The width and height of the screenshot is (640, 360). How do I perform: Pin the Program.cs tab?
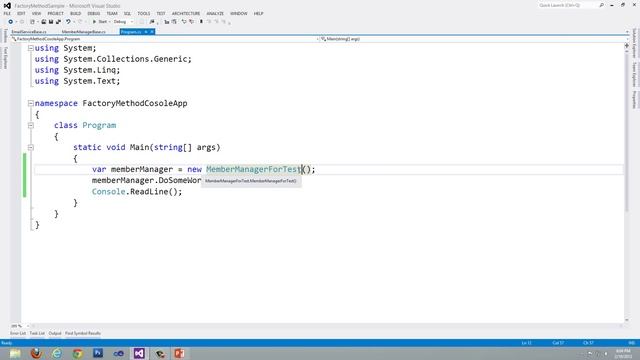tap(146, 32)
